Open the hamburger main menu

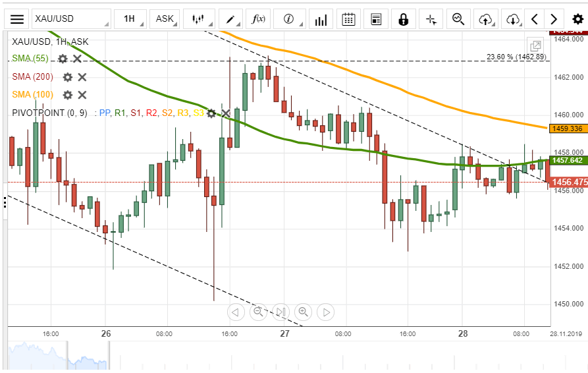[x=17, y=18]
